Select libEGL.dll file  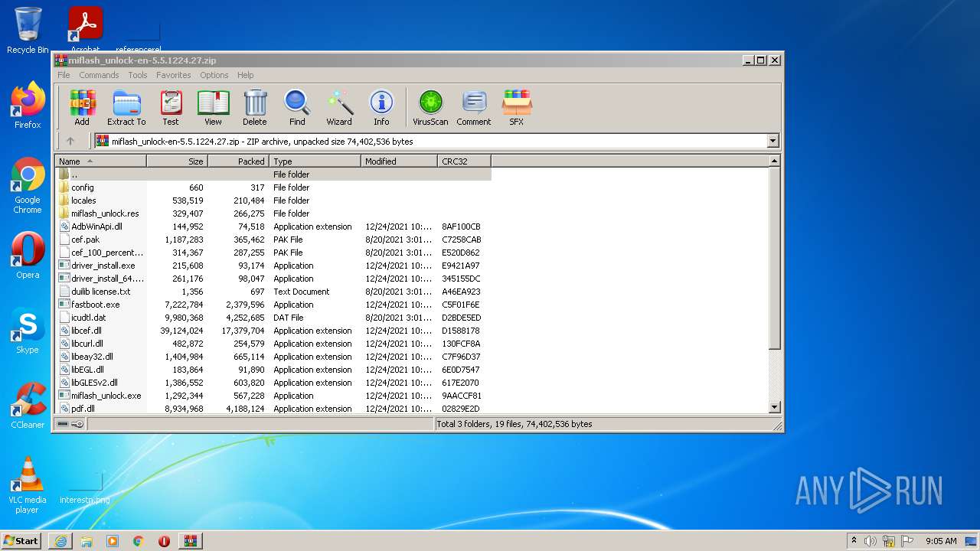pyautogui.click(x=273, y=370)
